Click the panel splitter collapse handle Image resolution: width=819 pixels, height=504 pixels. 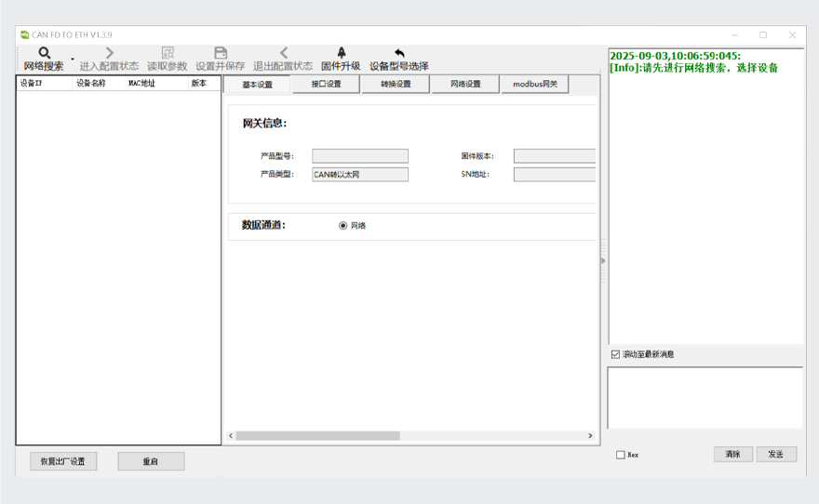coord(602,260)
